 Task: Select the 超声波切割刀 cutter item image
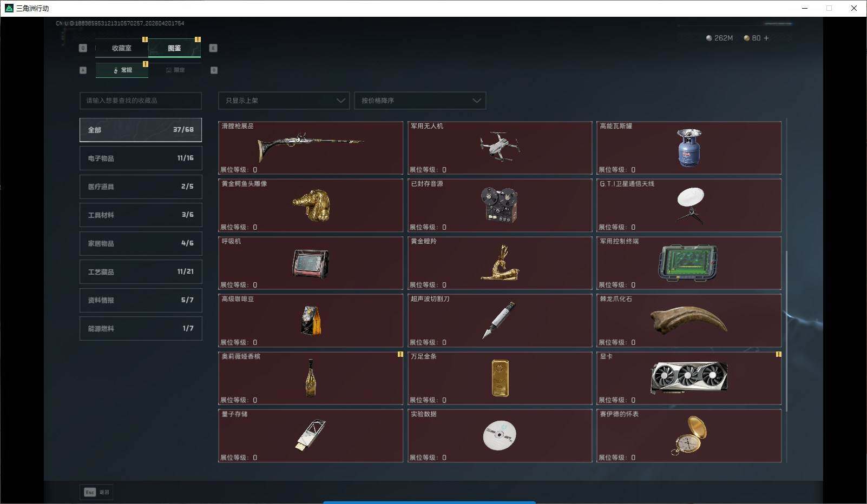coord(499,320)
